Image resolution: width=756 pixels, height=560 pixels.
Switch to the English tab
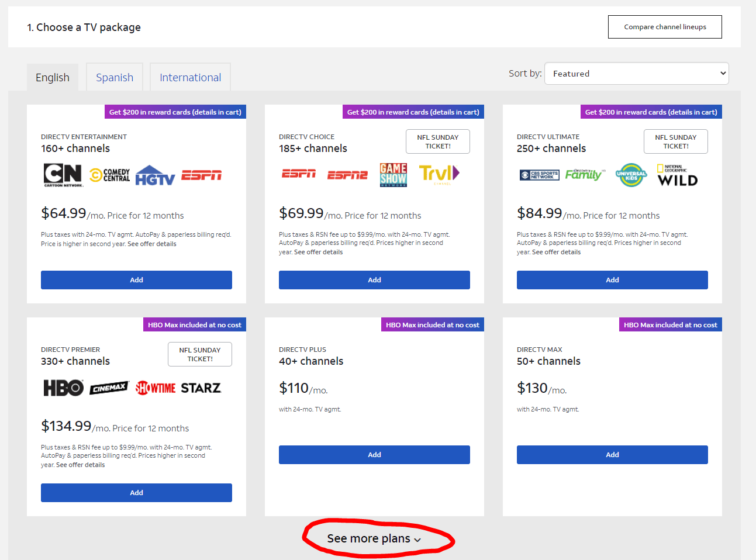pos(53,77)
